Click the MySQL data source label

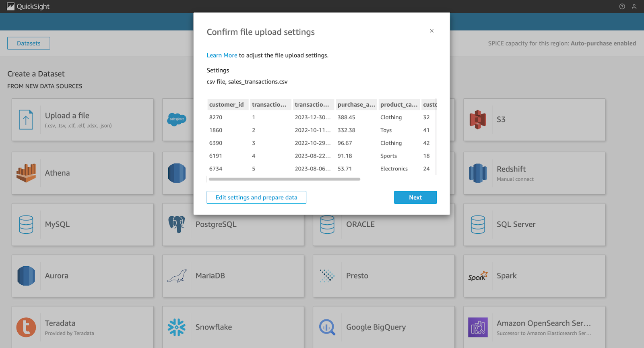(x=57, y=225)
